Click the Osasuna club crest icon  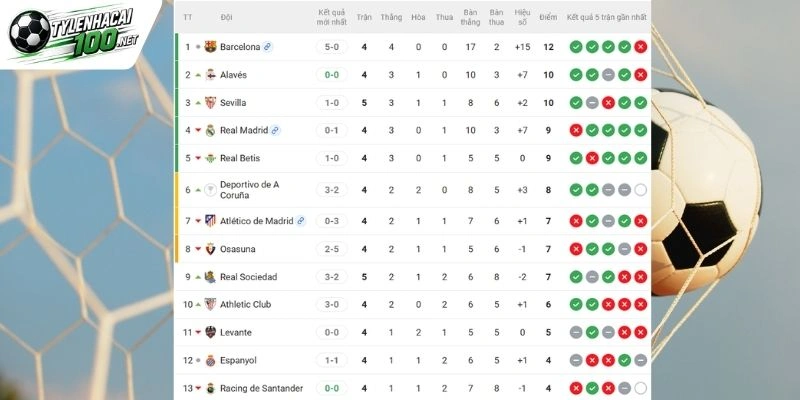point(210,249)
